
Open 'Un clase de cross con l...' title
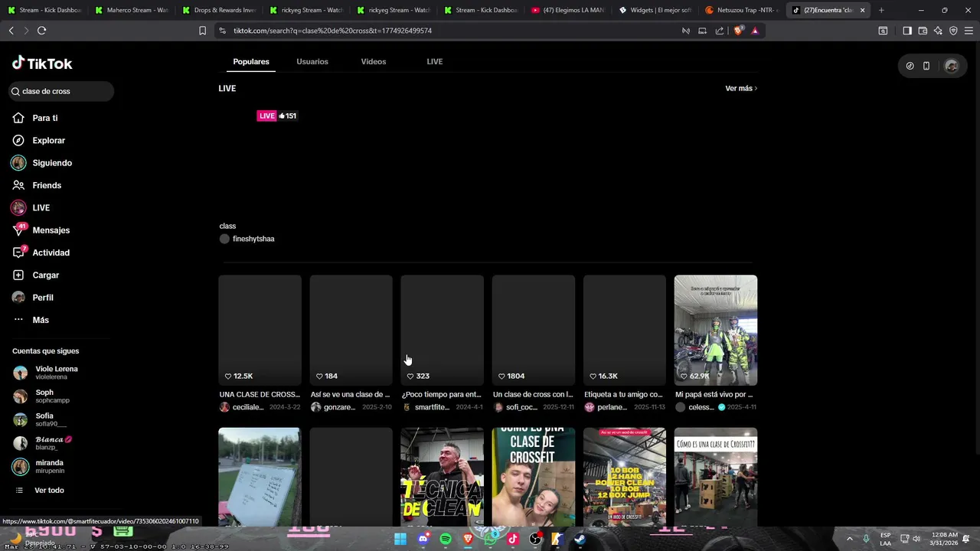(533, 395)
